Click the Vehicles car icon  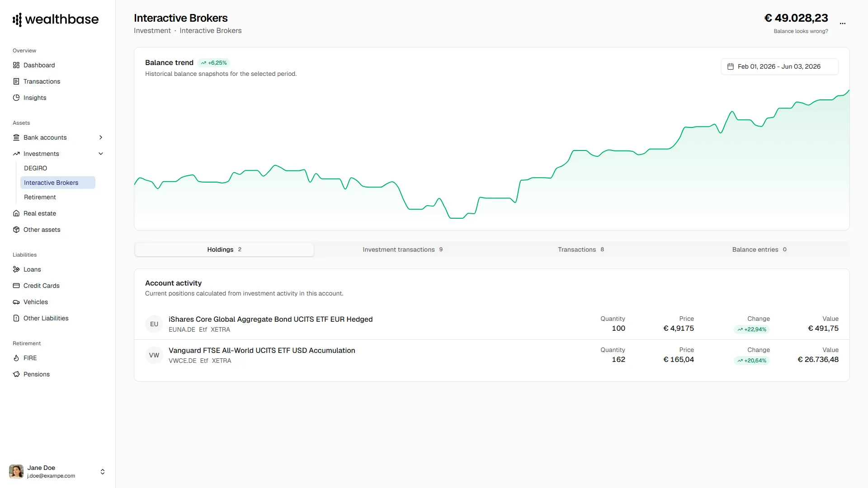click(x=16, y=302)
